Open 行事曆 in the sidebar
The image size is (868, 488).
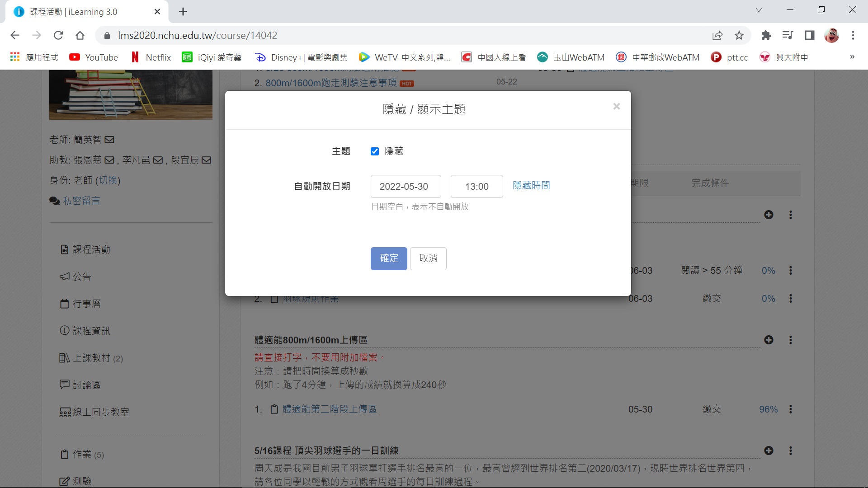tap(81, 304)
